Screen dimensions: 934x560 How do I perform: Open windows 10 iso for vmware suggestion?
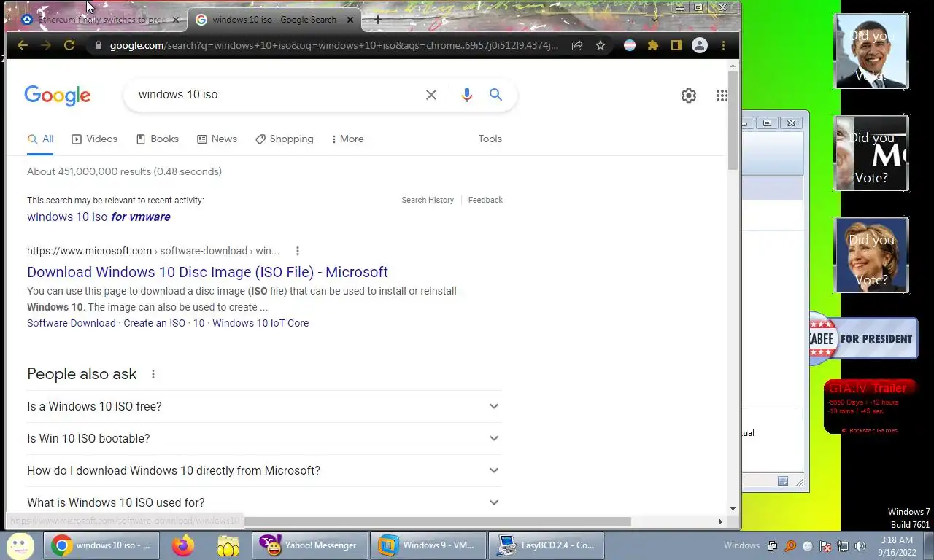[99, 217]
